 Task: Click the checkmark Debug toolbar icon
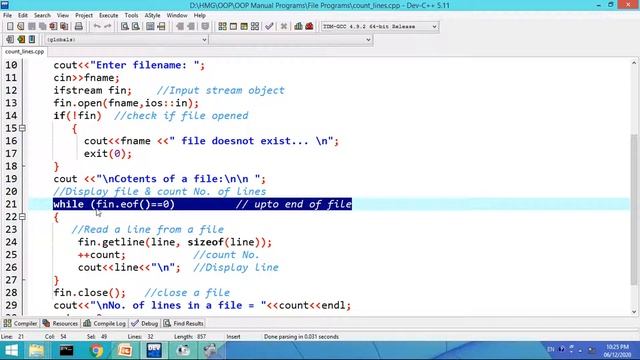point(269,27)
